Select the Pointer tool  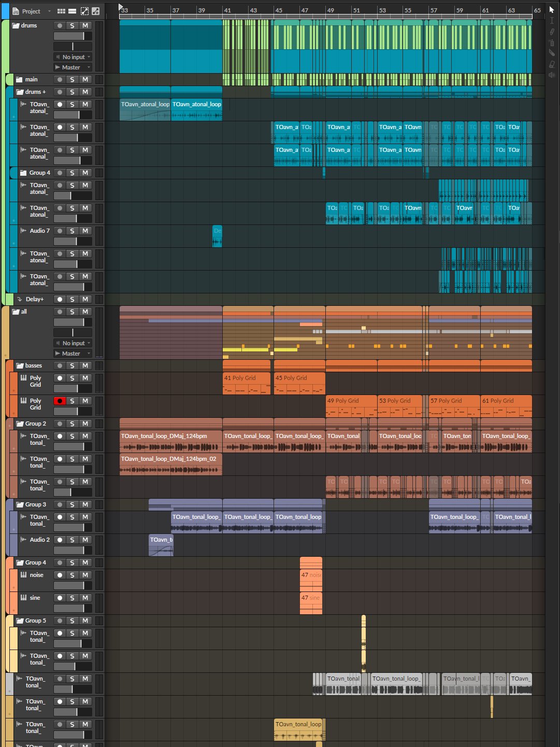pyautogui.click(x=552, y=9)
